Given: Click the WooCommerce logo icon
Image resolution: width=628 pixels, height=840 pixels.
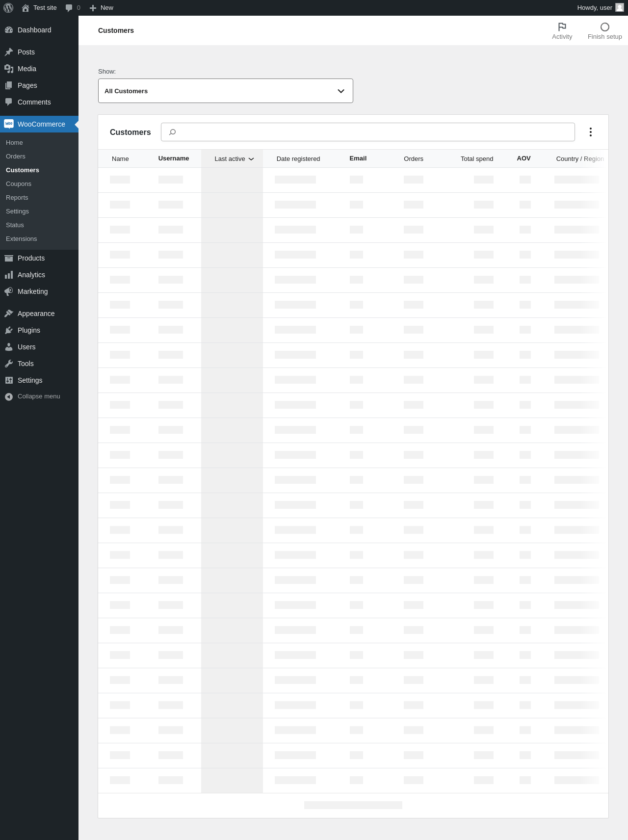Looking at the screenshot, I should tap(9, 124).
